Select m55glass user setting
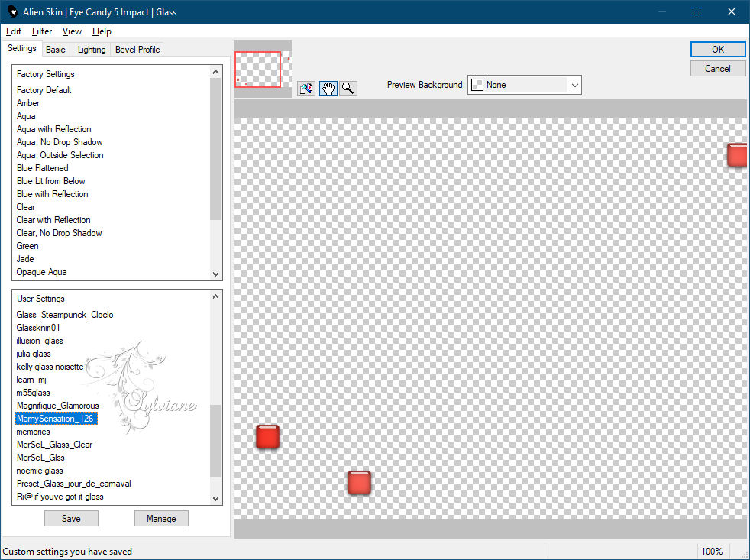750x560 pixels. [x=33, y=393]
